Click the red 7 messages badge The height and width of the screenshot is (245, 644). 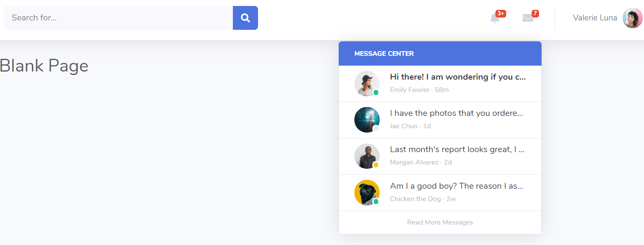[x=535, y=14]
